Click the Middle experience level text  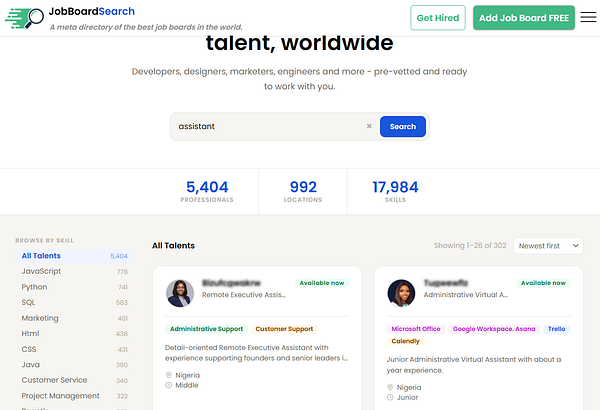coord(187,385)
